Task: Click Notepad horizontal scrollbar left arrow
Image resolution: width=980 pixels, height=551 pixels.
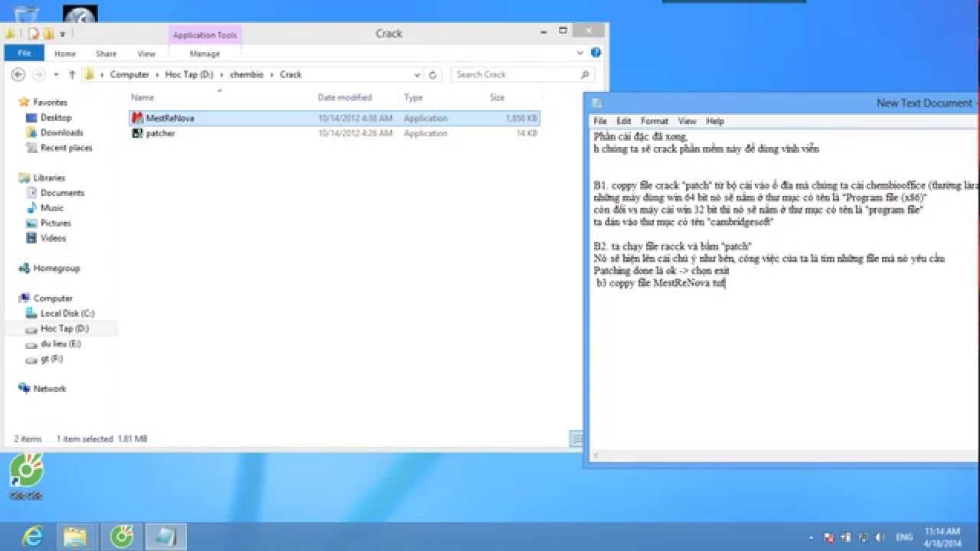Action: (x=597, y=455)
